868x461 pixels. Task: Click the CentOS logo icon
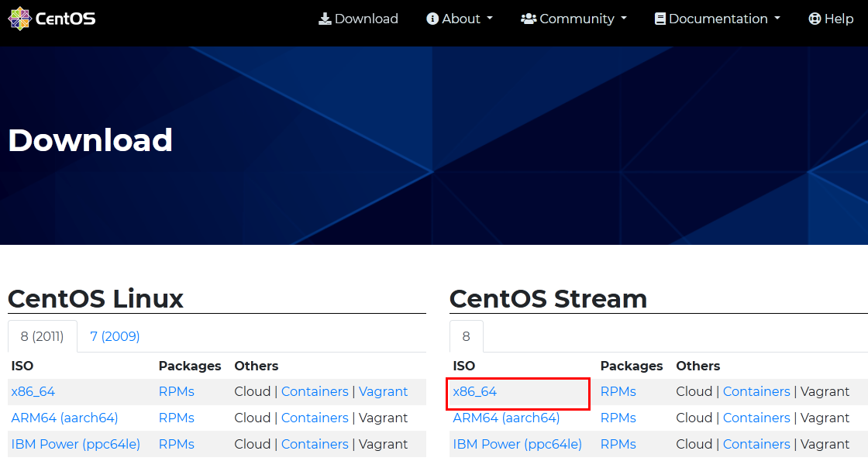pyautogui.click(x=19, y=19)
